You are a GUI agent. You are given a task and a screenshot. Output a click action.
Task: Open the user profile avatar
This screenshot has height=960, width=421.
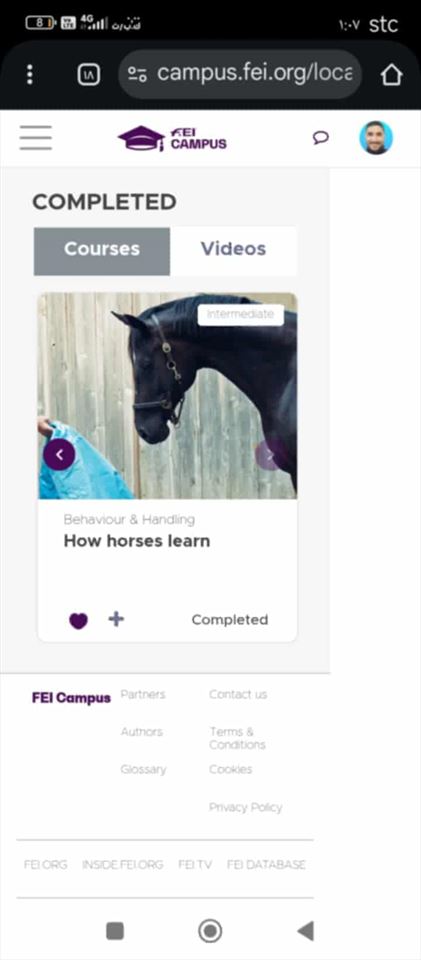click(376, 138)
